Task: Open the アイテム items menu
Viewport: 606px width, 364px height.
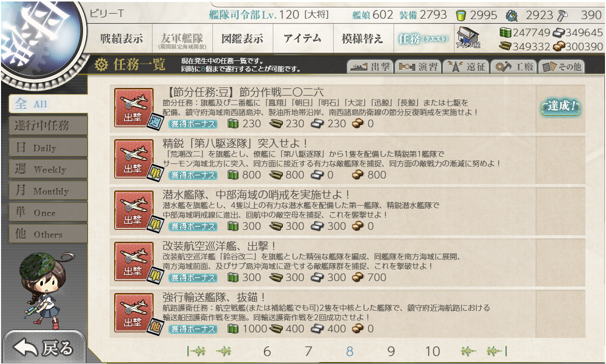Action: tap(302, 39)
